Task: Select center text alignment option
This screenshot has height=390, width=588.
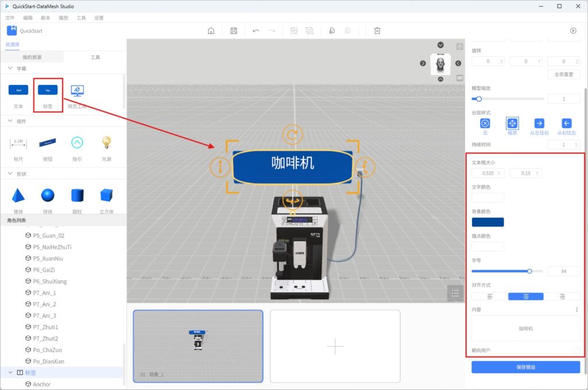Action: click(525, 296)
